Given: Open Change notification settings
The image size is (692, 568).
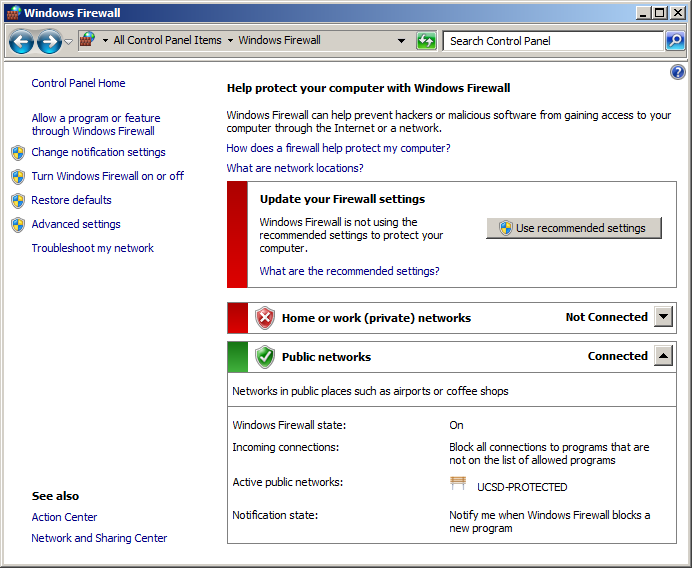Looking at the screenshot, I should tap(98, 152).
